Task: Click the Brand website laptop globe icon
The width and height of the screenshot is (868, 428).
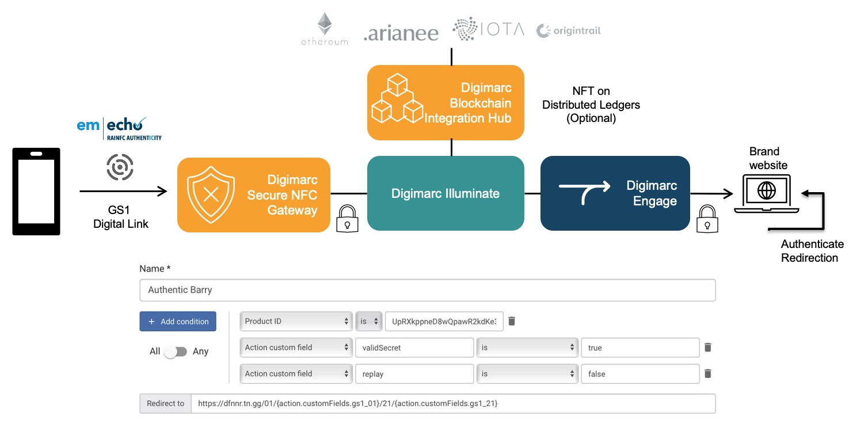Action: [766, 194]
